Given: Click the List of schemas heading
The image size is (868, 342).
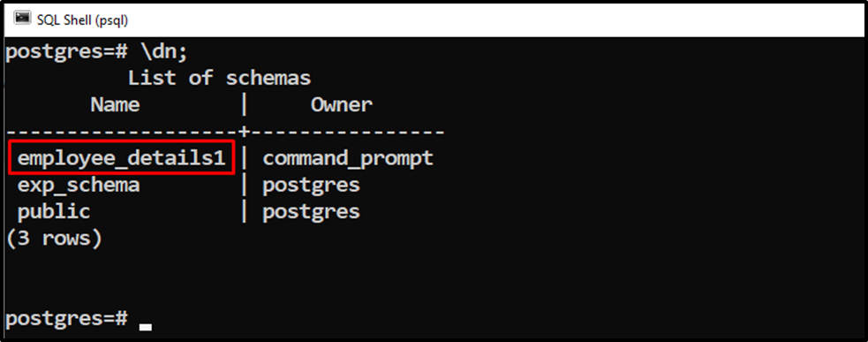Looking at the screenshot, I should tap(219, 78).
